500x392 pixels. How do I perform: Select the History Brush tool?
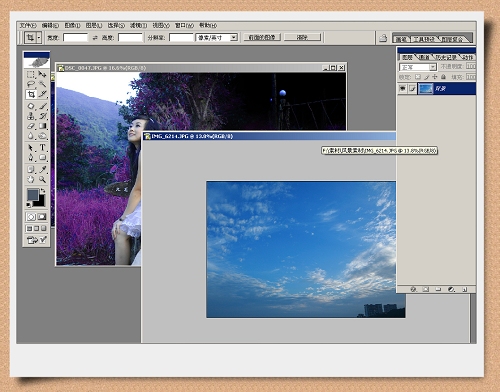(x=42, y=116)
